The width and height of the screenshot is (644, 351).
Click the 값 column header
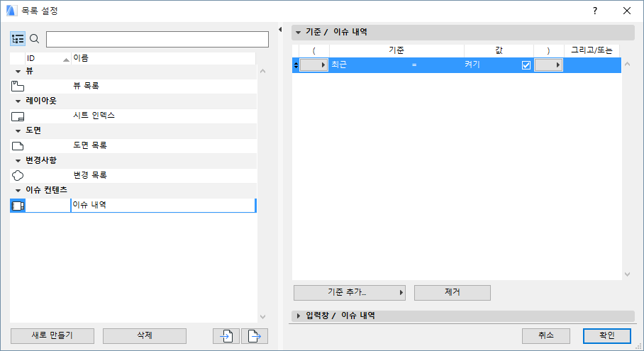coord(499,50)
